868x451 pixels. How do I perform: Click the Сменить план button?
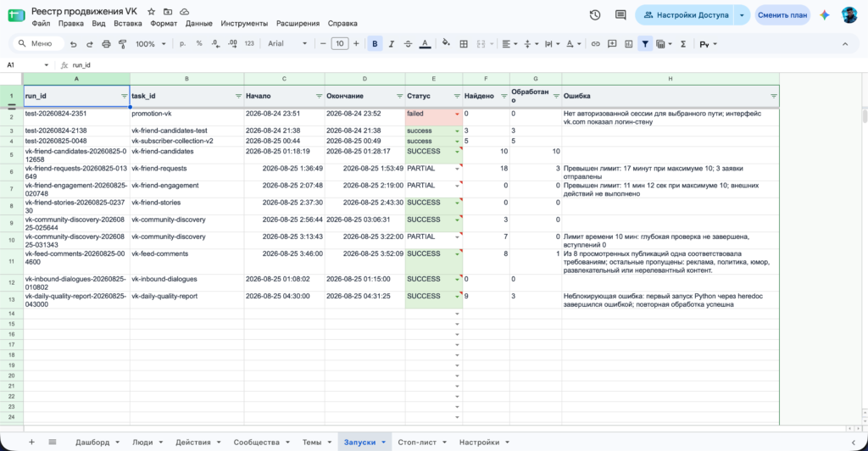[x=782, y=15]
